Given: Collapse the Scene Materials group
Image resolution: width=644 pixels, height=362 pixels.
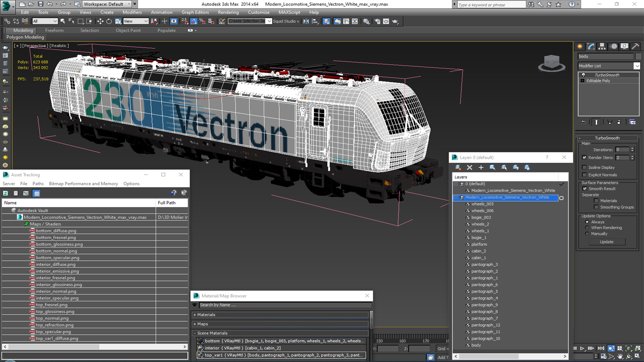Looking at the screenshot, I should (195, 333).
